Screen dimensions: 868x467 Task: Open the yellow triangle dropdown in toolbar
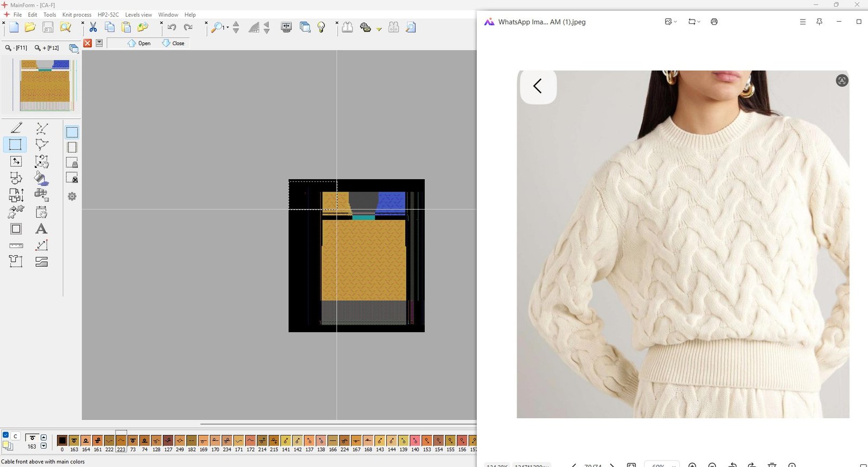point(379,29)
